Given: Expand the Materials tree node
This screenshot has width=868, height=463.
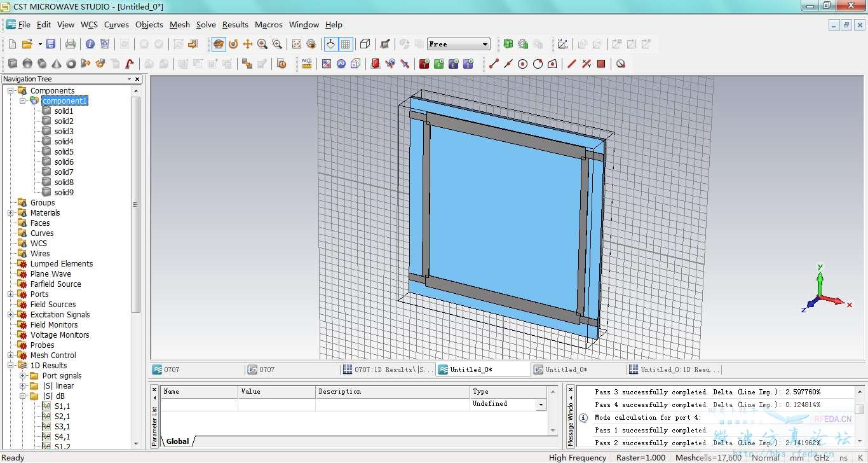Looking at the screenshot, I should click(11, 213).
